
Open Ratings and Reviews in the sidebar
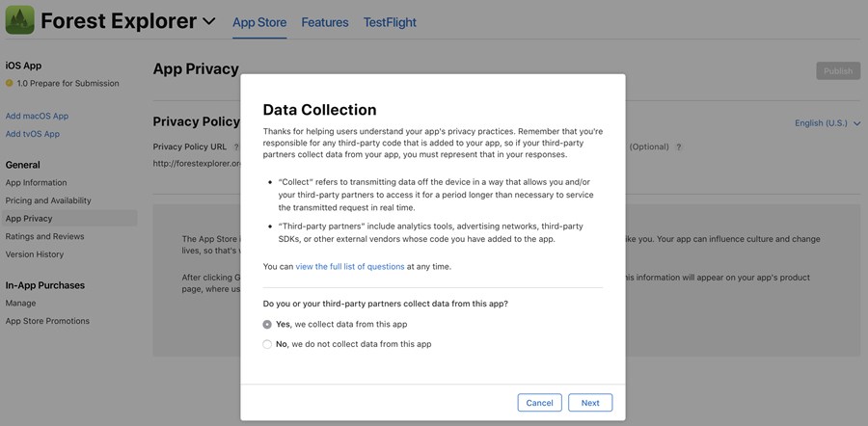click(x=45, y=236)
